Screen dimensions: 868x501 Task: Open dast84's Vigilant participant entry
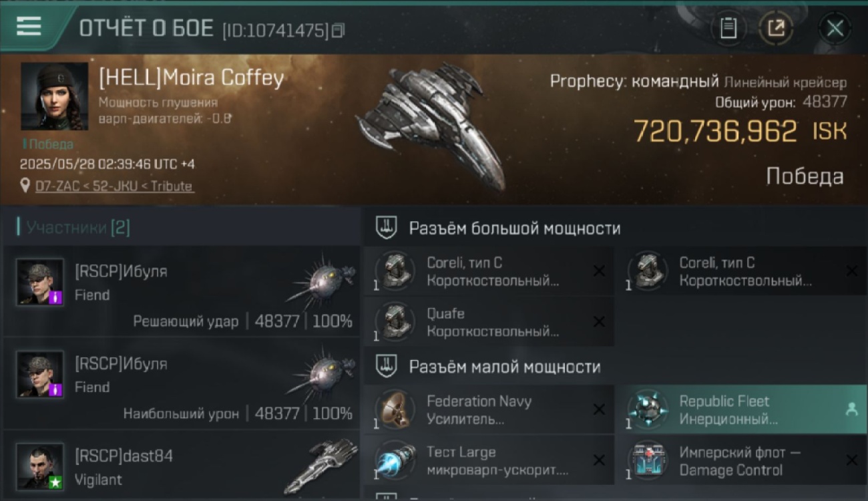coord(182,466)
